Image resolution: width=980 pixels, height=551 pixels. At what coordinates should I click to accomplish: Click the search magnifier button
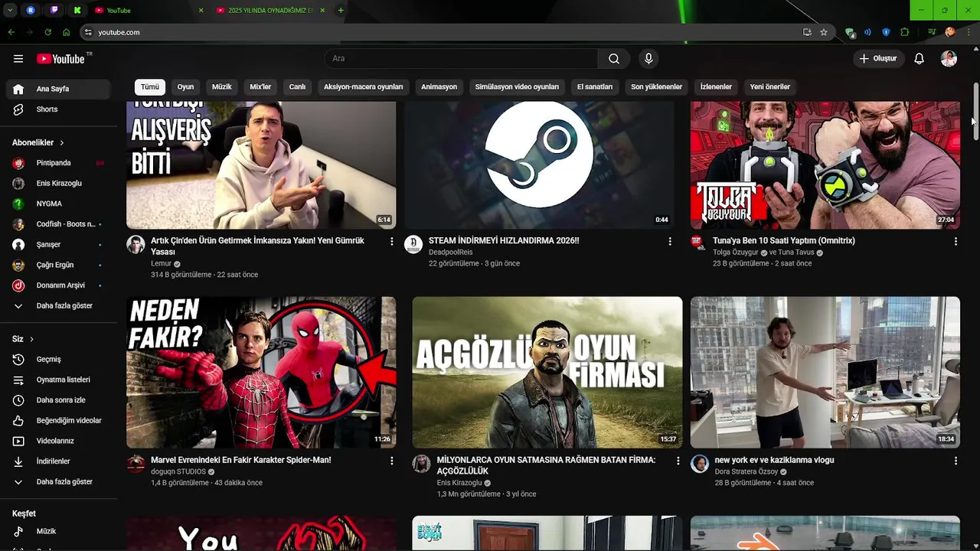[x=614, y=59]
